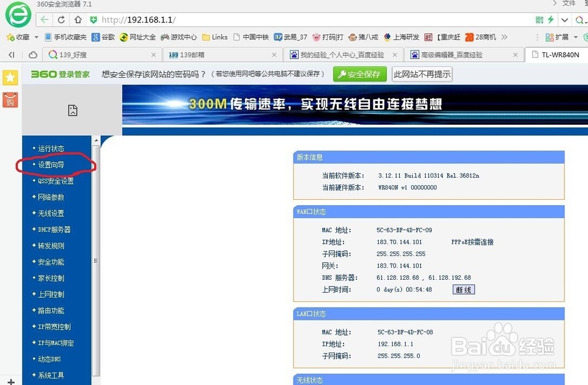
Task: Open the 打码打 bookmark
Action: pos(328,37)
